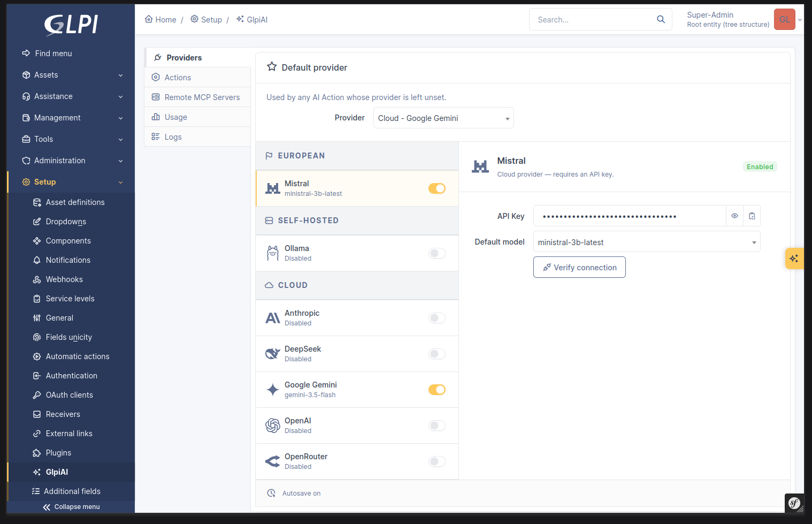Click the GlpiAI breadcrumb link
The image size is (812, 524).
[252, 19]
